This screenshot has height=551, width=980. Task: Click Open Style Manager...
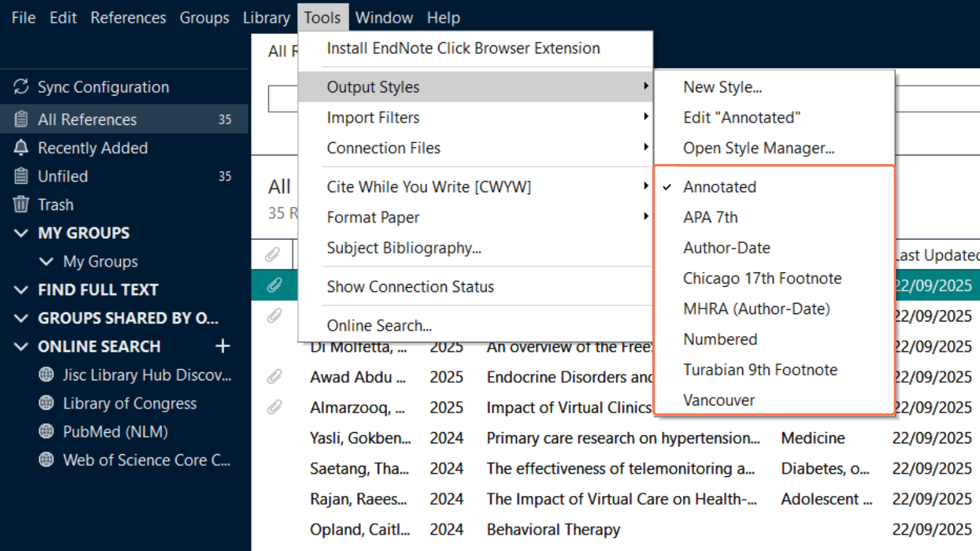click(758, 148)
